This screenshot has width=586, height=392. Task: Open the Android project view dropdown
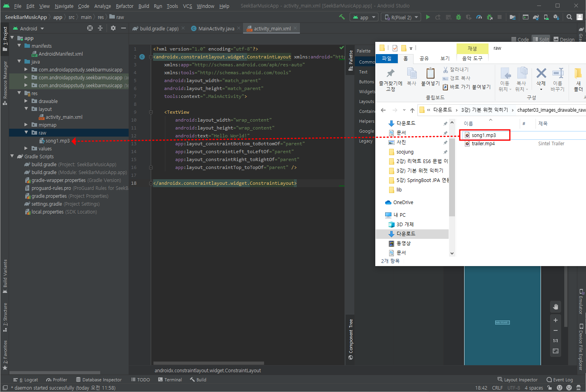[x=28, y=28]
